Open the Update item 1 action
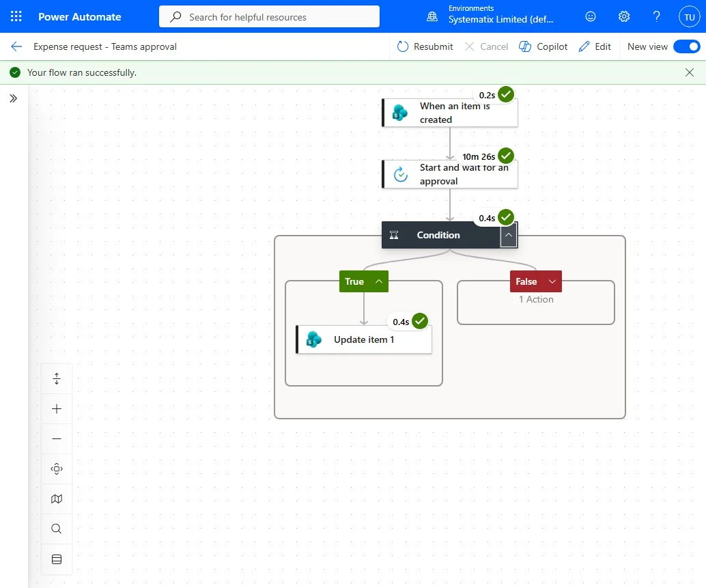The width and height of the screenshot is (706, 588). 364,339
